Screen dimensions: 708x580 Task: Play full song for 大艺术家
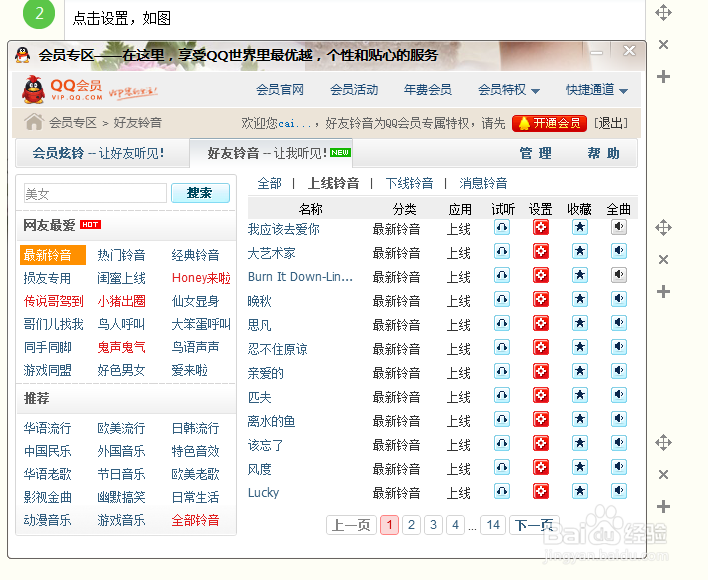pos(619,251)
